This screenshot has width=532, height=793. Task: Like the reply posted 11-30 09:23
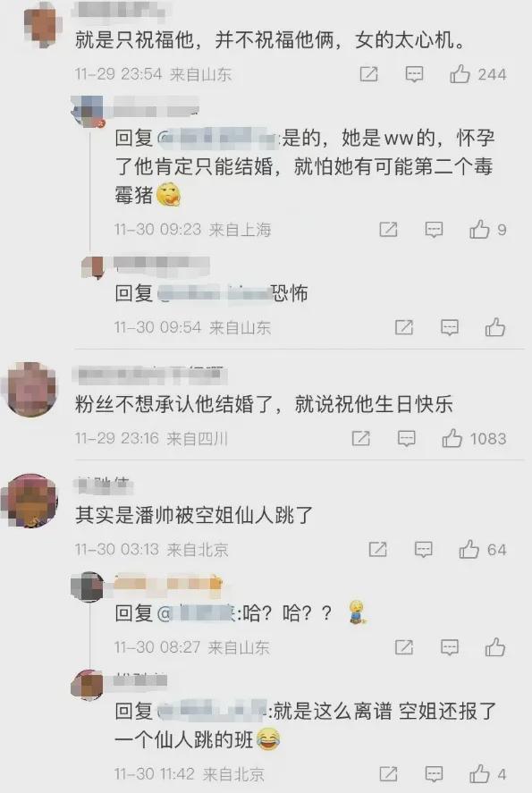pyautogui.click(x=479, y=230)
